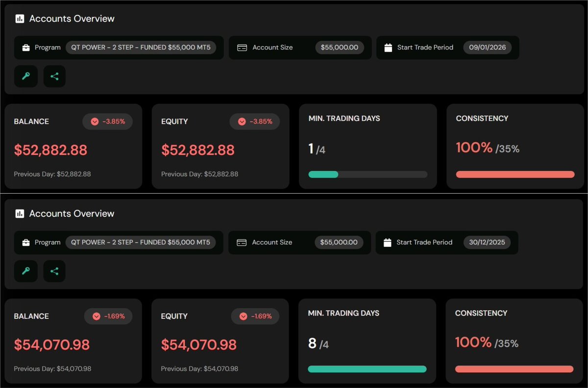Screen dimensions: 588x388
Task: Click the -1.69% text in the Equity card
Action: click(x=262, y=316)
